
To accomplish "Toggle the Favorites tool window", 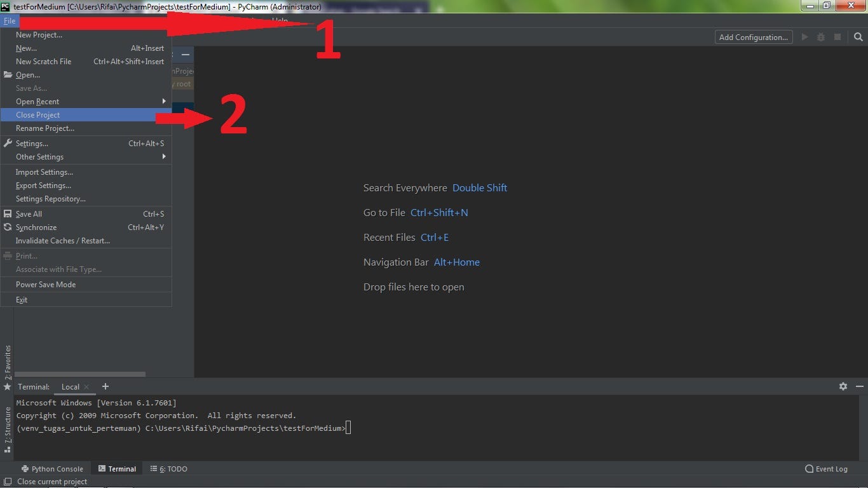I will (7, 363).
